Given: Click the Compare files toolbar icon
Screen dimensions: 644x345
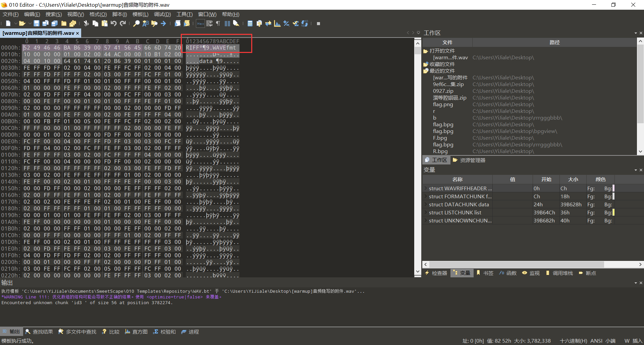Looking at the screenshot, I should click(x=259, y=23).
